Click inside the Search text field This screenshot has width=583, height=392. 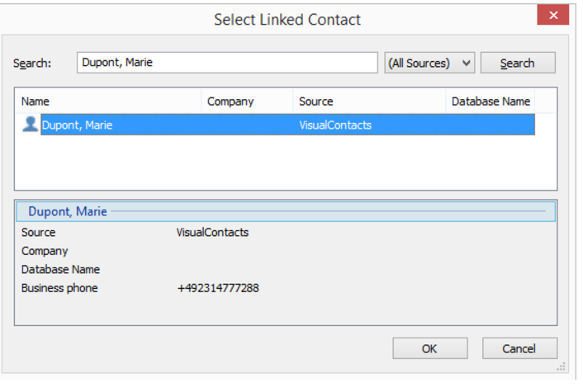tap(227, 63)
